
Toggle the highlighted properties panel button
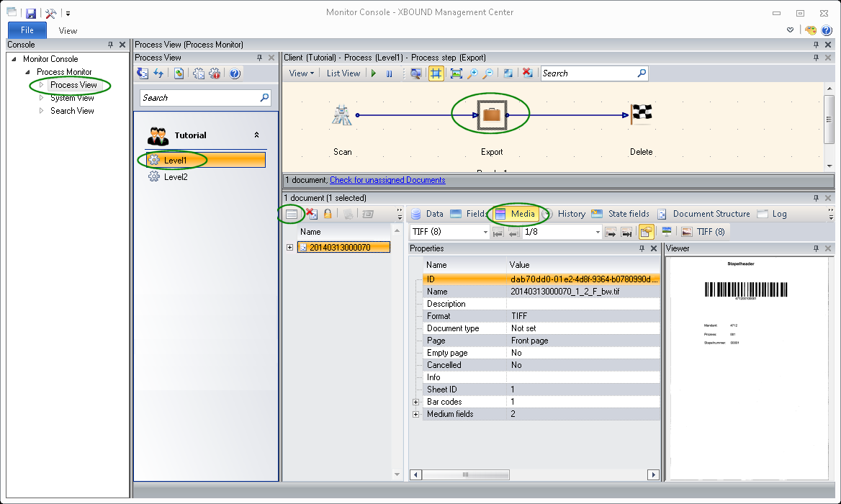[645, 232]
